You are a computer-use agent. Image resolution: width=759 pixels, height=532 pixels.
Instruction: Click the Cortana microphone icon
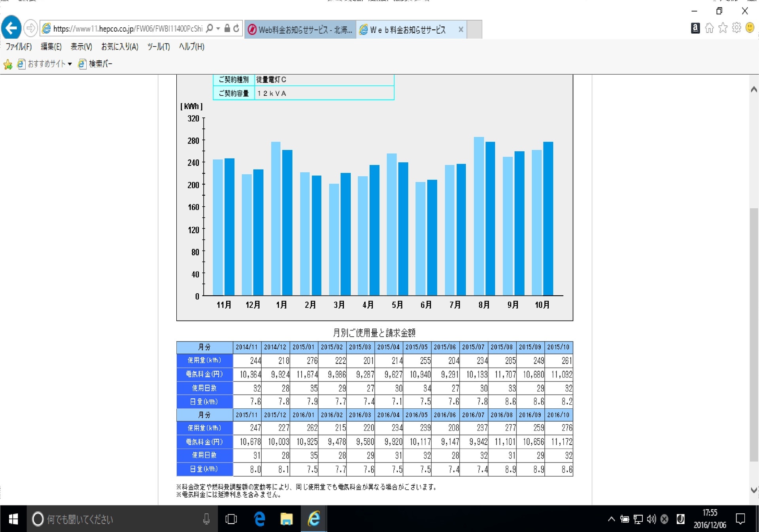click(206, 519)
